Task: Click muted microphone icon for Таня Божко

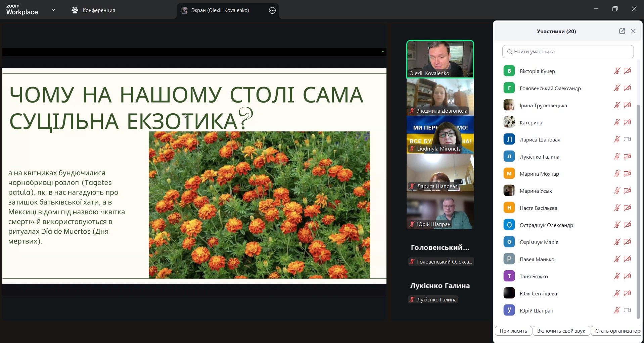Action: point(616,276)
